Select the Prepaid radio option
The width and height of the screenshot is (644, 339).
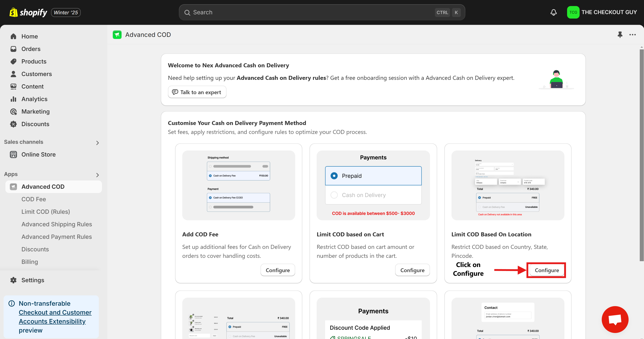click(x=334, y=176)
